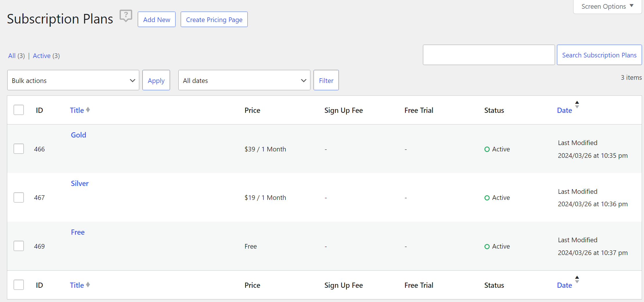Click ID 466 cell
The height and width of the screenshot is (302, 644).
(x=39, y=149)
